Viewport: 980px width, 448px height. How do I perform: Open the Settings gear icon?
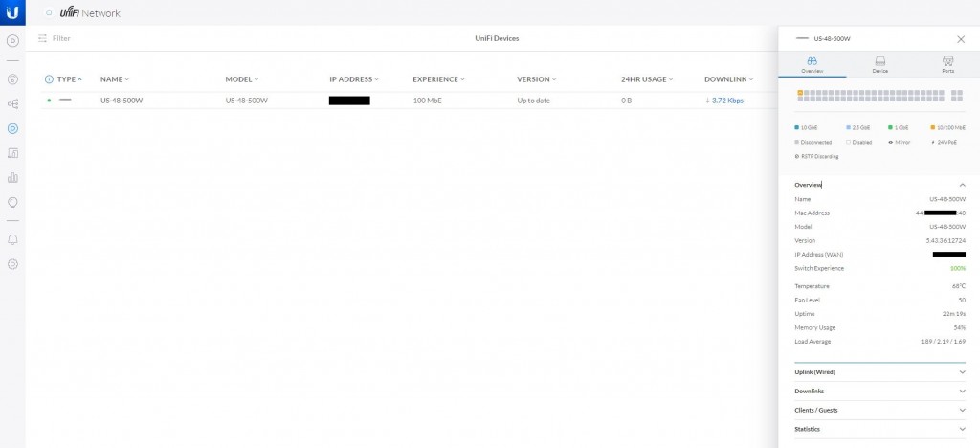pos(12,264)
